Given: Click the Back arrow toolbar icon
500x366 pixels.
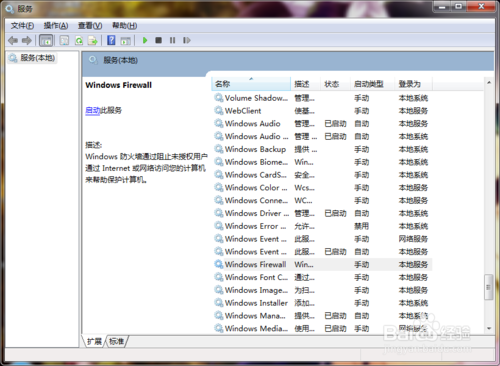Looking at the screenshot, I should 13,41.
